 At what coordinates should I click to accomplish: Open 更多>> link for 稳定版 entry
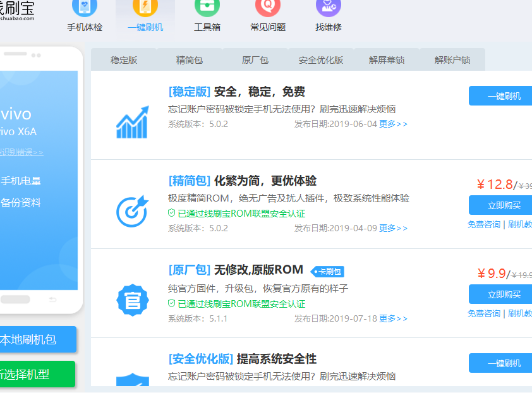(x=393, y=124)
